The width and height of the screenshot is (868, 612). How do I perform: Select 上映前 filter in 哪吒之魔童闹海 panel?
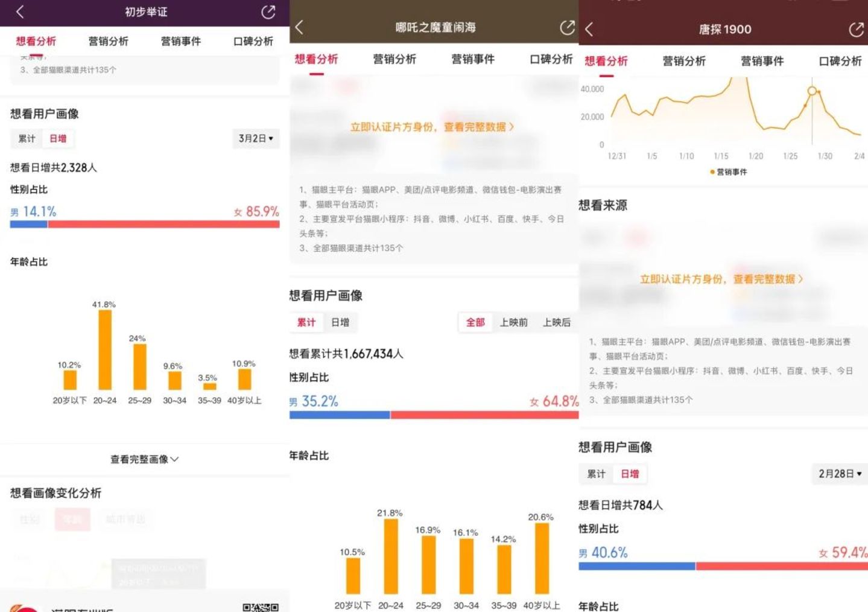click(513, 322)
